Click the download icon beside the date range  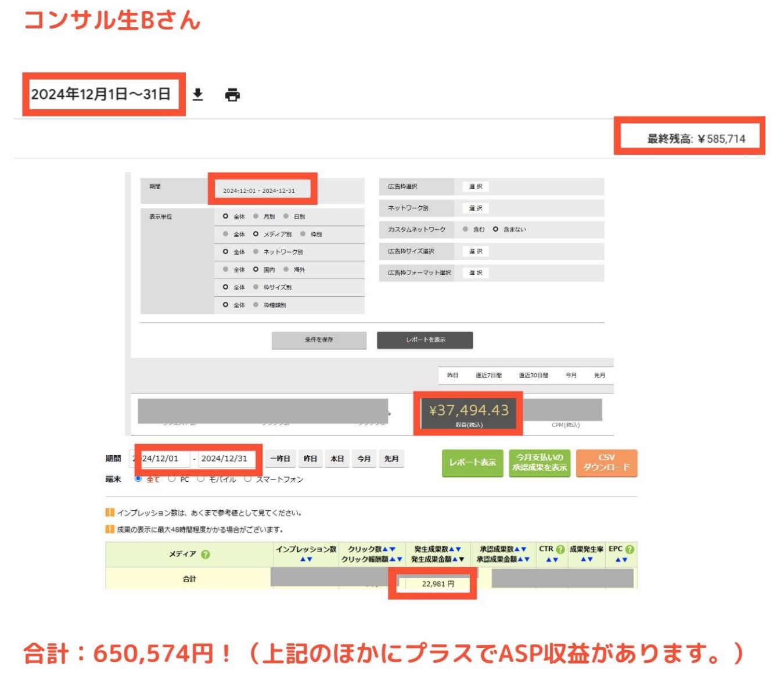pyautogui.click(x=197, y=95)
